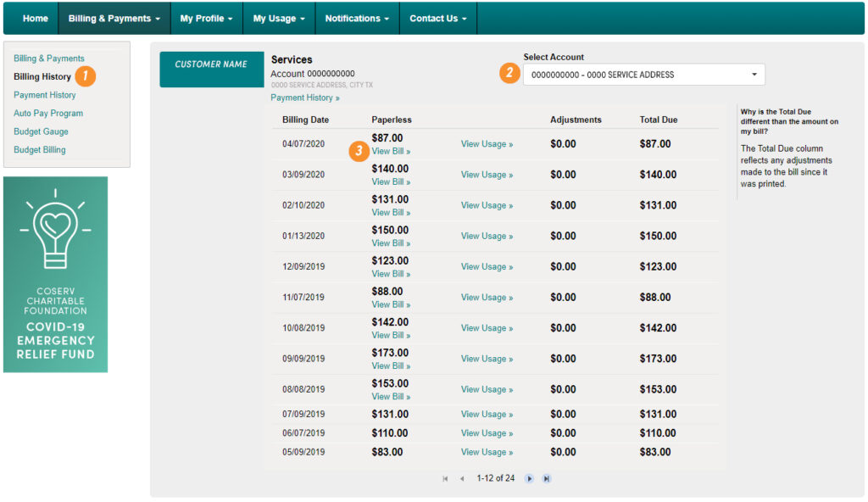
Task: Open the COSERV COVID-19 Emergency Relief Fund banner
Action: coord(55,275)
